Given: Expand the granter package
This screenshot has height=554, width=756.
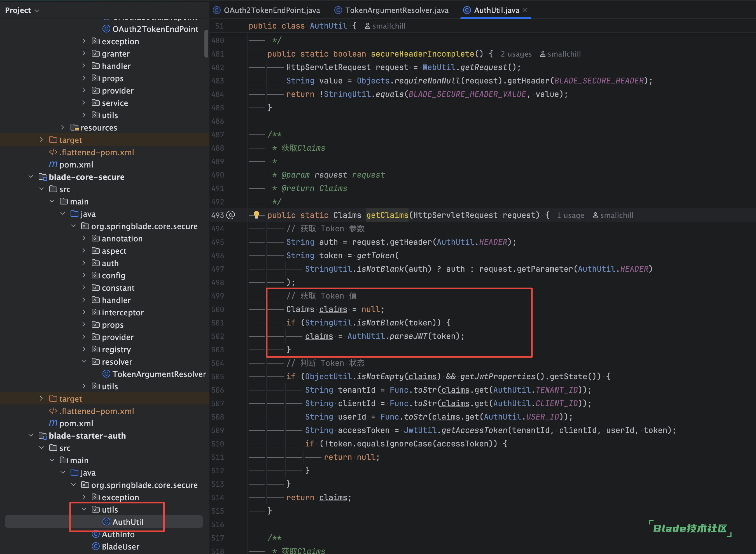Looking at the screenshot, I should [x=84, y=54].
